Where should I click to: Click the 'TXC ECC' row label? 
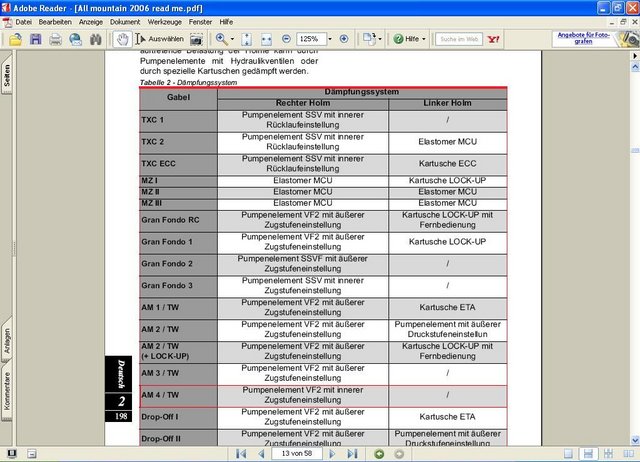(158, 164)
